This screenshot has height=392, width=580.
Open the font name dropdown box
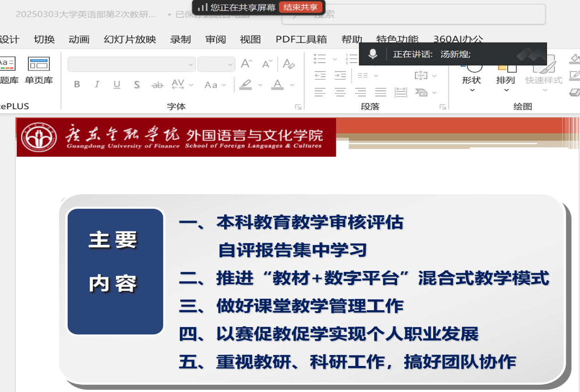131,64
